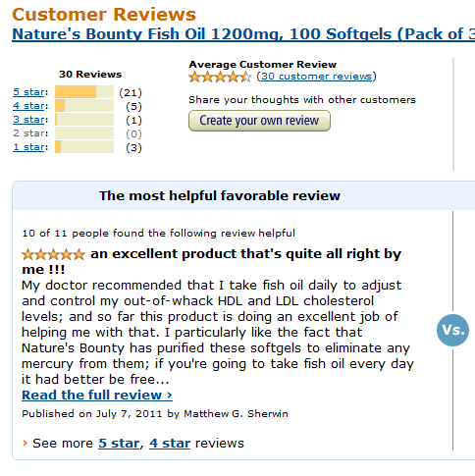Click the 5 star histogram bar
Screen dimensions: 475x476
84,92
